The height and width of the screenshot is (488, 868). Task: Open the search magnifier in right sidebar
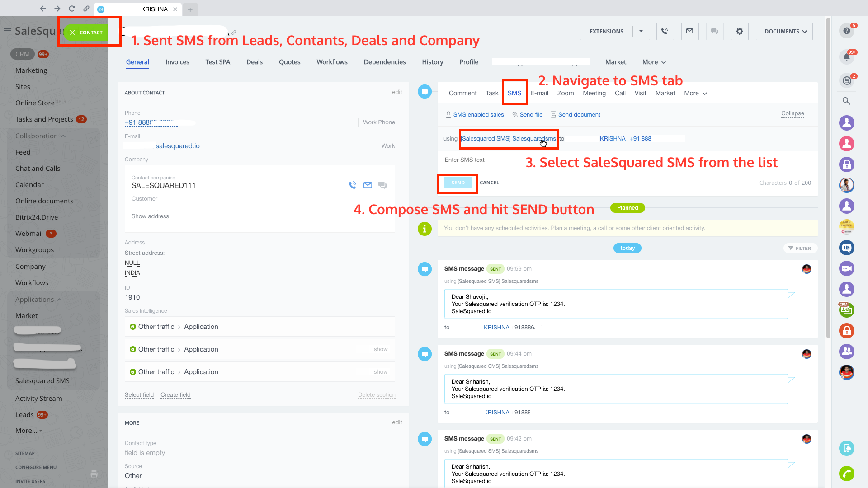click(x=846, y=101)
